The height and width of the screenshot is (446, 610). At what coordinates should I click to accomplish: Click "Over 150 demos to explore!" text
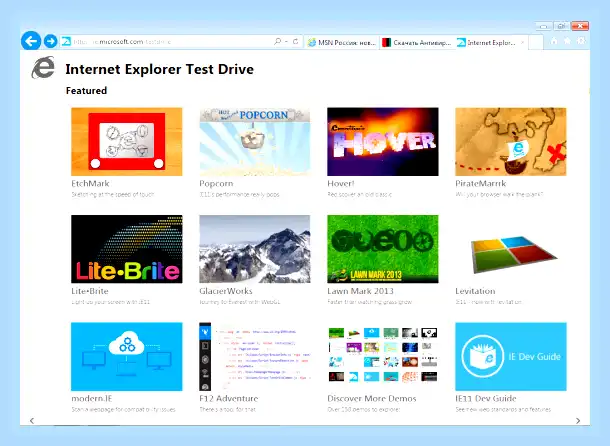(x=363, y=409)
